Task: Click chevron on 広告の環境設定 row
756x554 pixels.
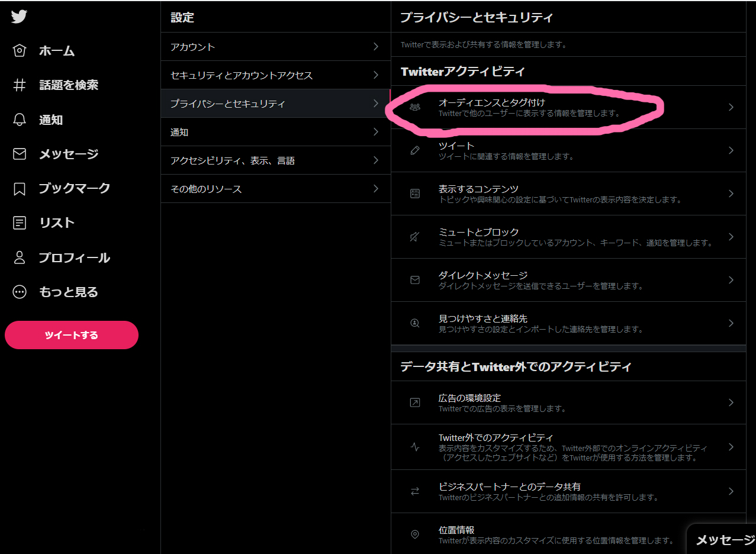Action: [731, 402]
